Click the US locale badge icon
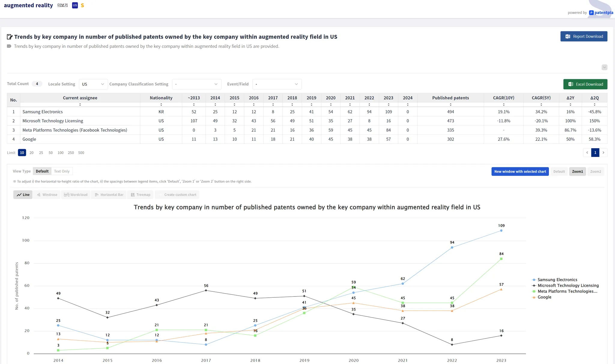Viewport: 615px width, 364px height. pyautogui.click(x=75, y=5)
